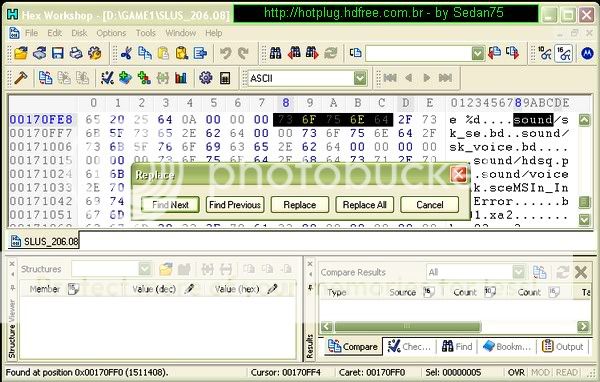The height and width of the screenshot is (382, 600).
Task: Paste from clipboard in the main toolbar
Action: (x=163, y=53)
